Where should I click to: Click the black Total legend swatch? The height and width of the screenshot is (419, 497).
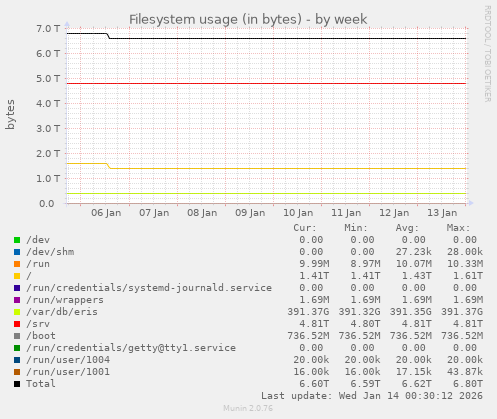click(x=17, y=384)
